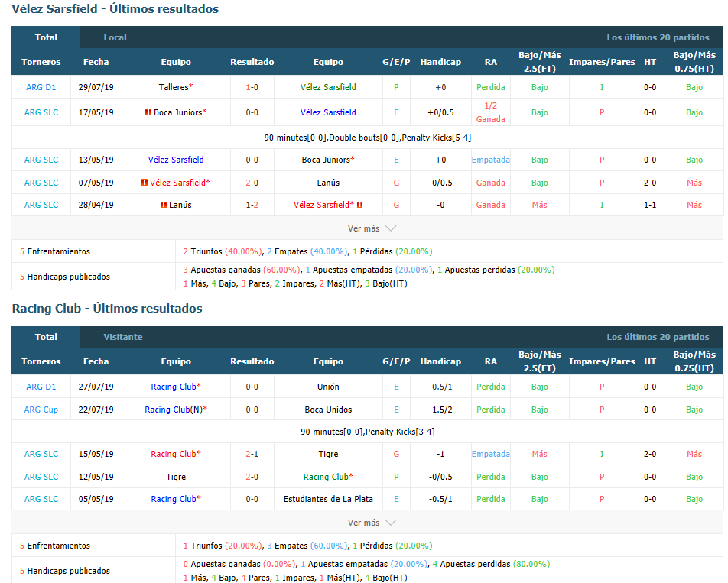Click Tigre home team on 12/05/19
The width and height of the screenshot is (728, 583).
tap(176, 477)
